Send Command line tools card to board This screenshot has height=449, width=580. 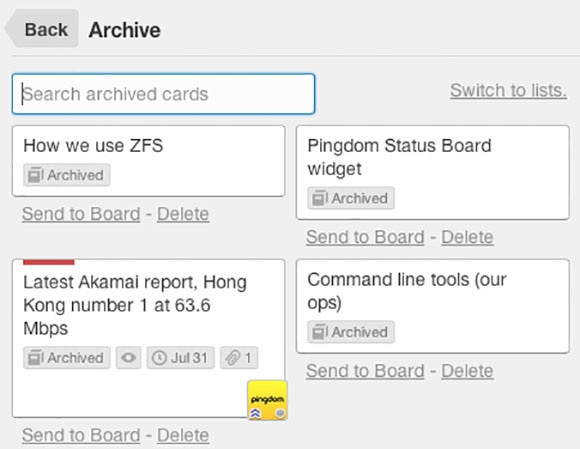tap(365, 371)
